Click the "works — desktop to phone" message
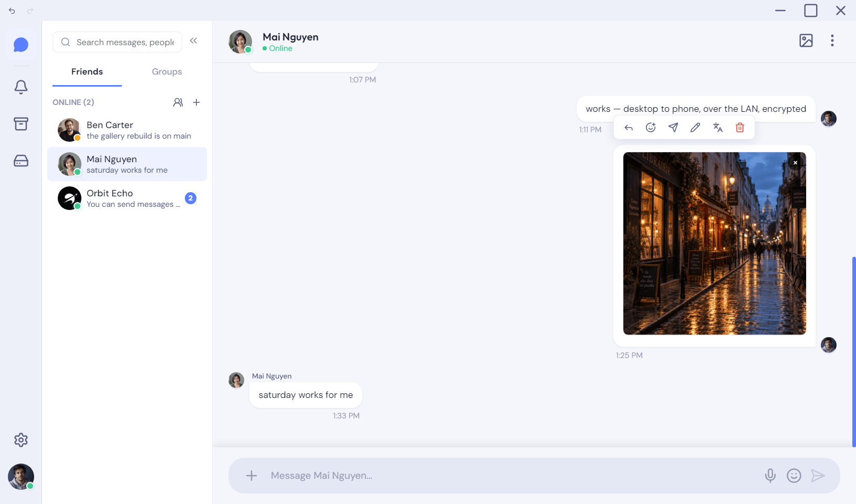This screenshot has height=504, width=856. (x=696, y=109)
